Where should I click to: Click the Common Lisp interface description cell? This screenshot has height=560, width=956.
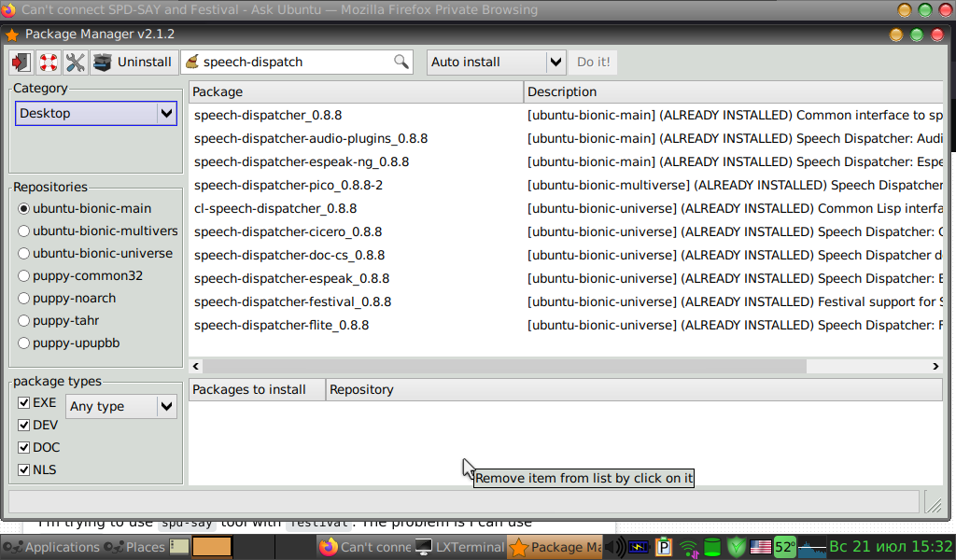pos(735,208)
